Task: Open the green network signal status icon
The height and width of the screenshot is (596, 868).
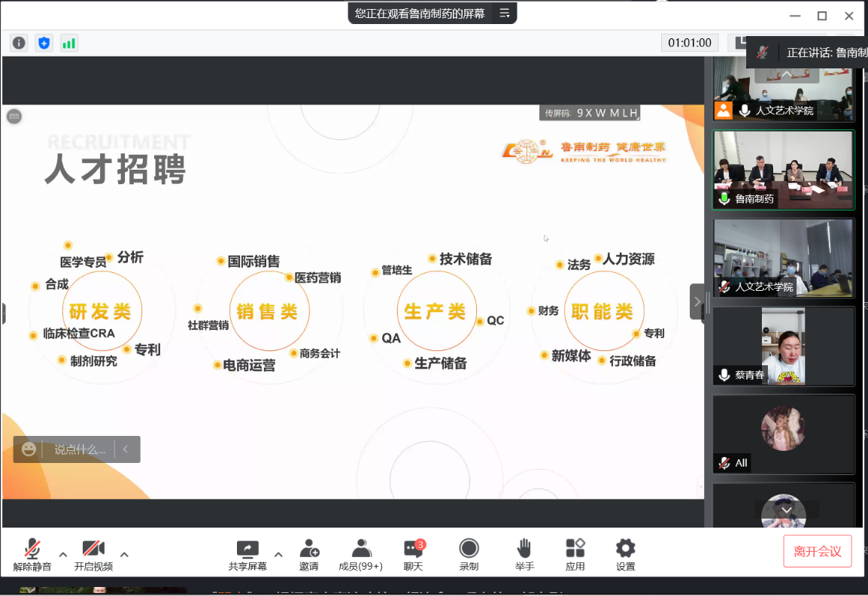Action: (69, 43)
